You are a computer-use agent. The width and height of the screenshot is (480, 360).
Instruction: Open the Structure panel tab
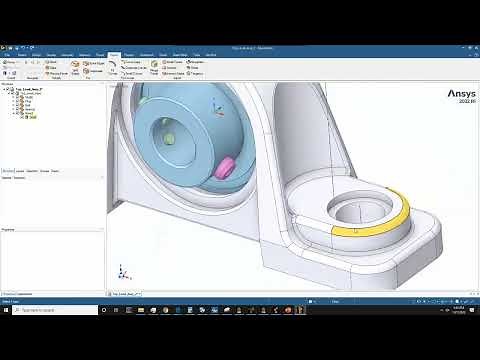[x=8, y=171]
